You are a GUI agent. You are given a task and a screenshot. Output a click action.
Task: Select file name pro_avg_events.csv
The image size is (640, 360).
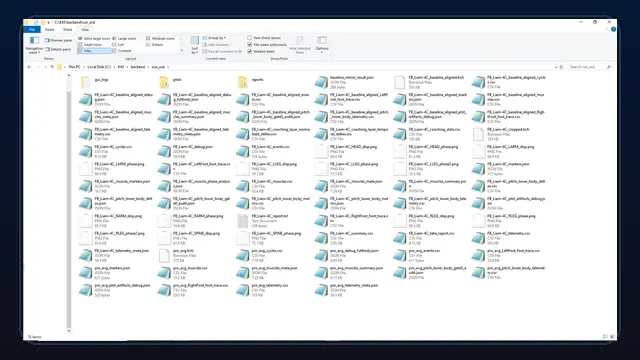(x=424, y=251)
